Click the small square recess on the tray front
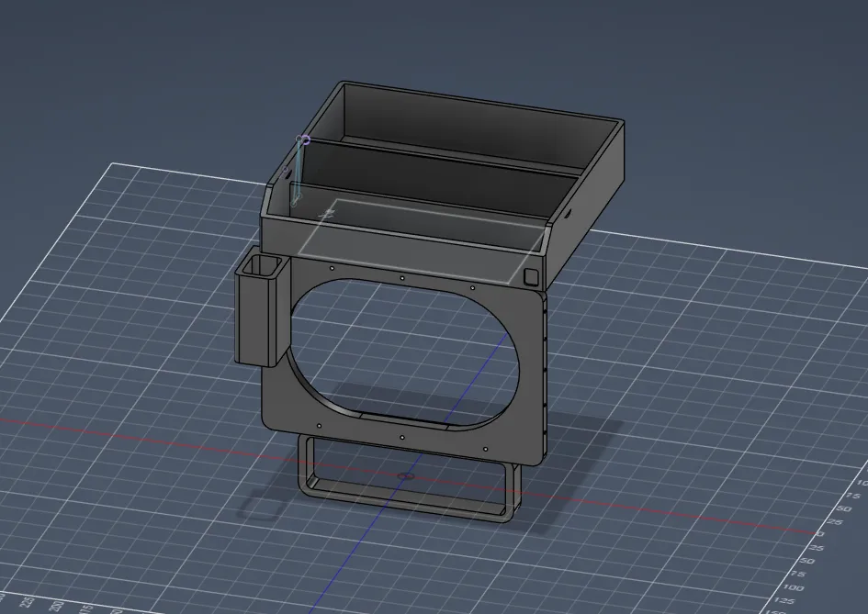 tap(530, 276)
